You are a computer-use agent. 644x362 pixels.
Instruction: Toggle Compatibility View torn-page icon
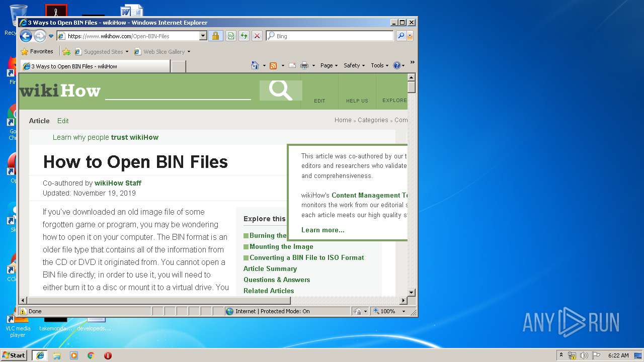click(231, 36)
